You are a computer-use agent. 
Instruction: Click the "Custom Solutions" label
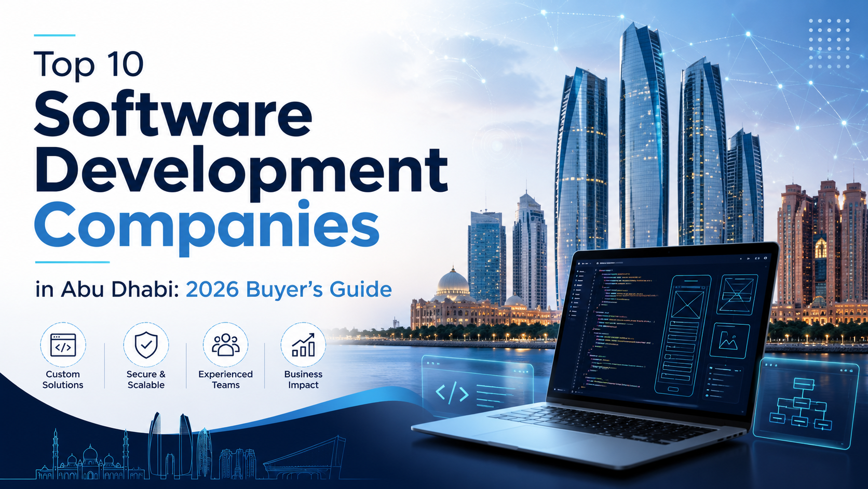click(63, 379)
